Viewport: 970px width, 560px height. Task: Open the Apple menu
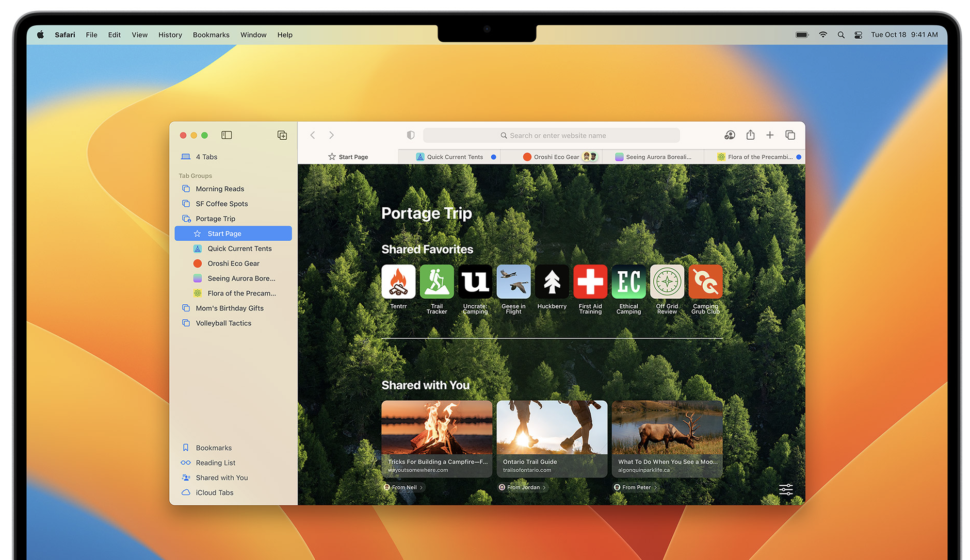point(40,35)
